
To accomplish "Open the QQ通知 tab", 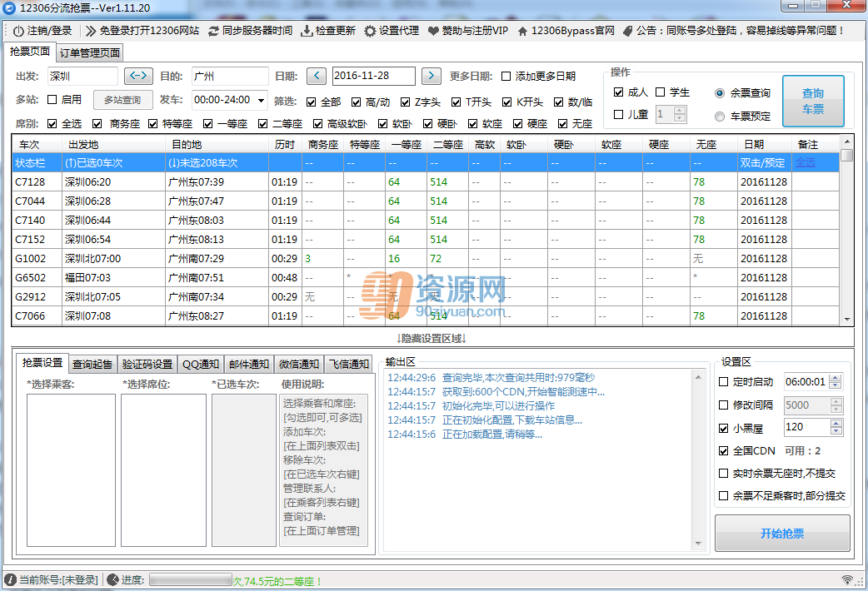I will point(201,364).
